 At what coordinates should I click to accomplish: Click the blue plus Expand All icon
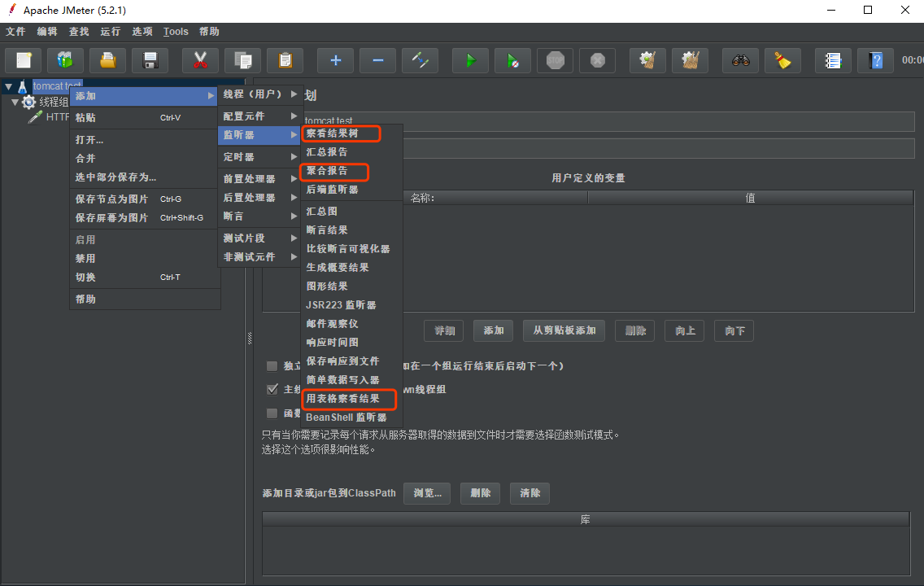click(335, 60)
